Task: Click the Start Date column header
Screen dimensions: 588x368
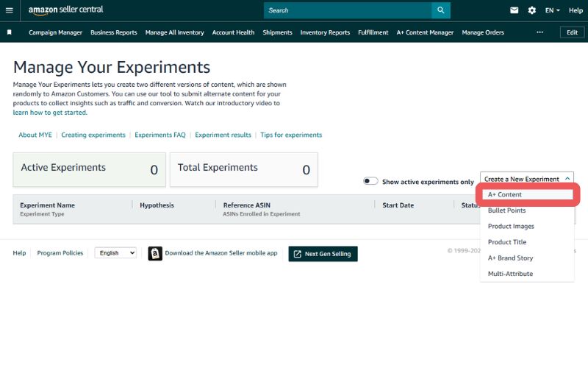Action: [x=398, y=205]
